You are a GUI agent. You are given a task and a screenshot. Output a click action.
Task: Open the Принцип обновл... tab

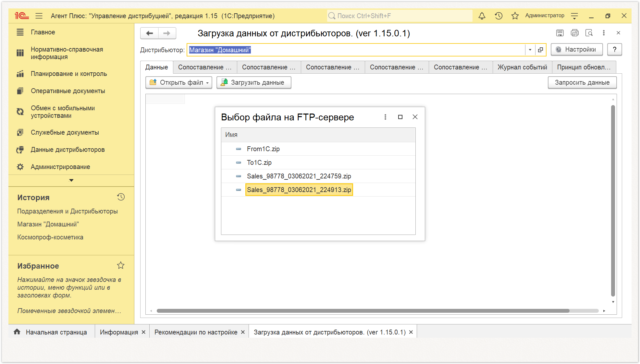pos(584,67)
